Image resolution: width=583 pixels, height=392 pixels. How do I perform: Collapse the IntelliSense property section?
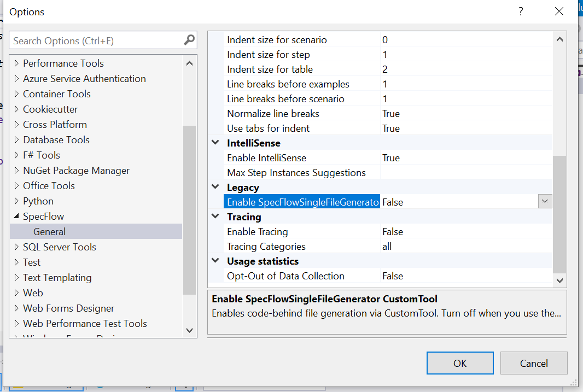pyautogui.click(x=215, y=143)
